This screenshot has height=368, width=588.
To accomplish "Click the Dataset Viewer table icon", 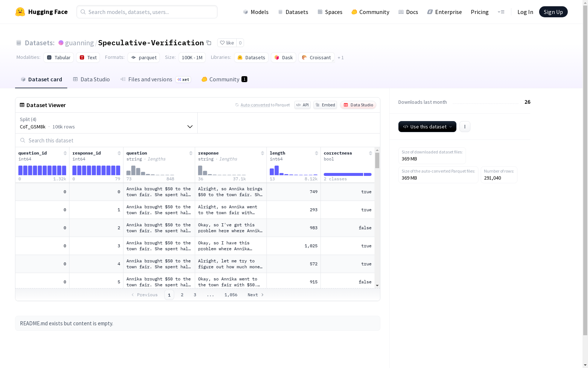I will tap(22, 105).
